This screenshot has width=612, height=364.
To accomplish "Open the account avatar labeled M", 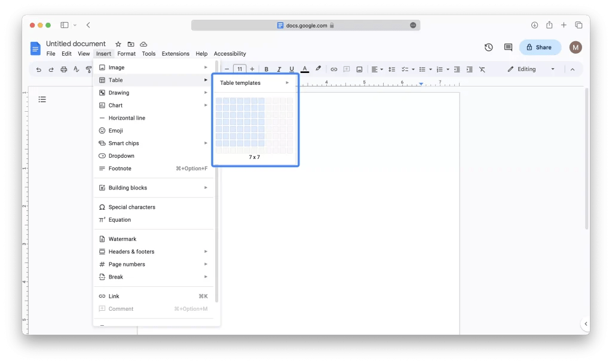I will (x=576, y=47).
